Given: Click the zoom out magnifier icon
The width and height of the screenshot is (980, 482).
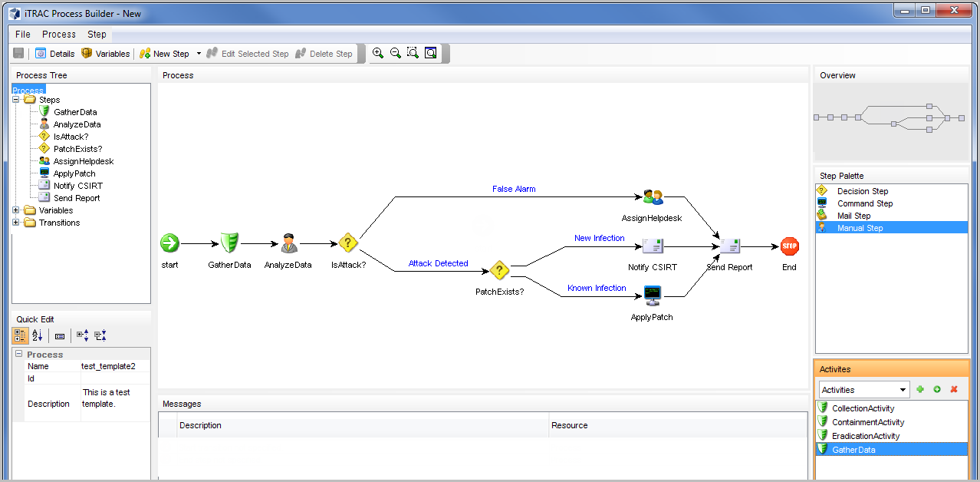Looking at the screenshot, I should pyautogui.click(x=396, y=53).
